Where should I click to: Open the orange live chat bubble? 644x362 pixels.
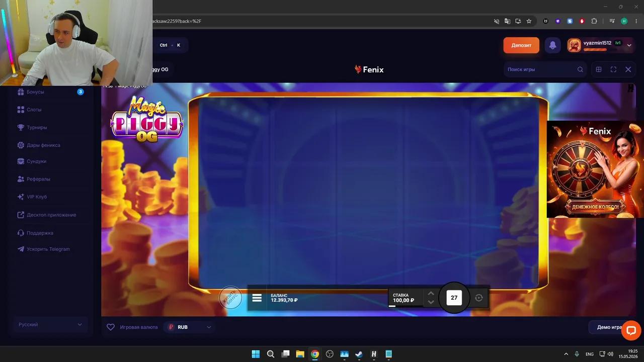click(631, 330)
